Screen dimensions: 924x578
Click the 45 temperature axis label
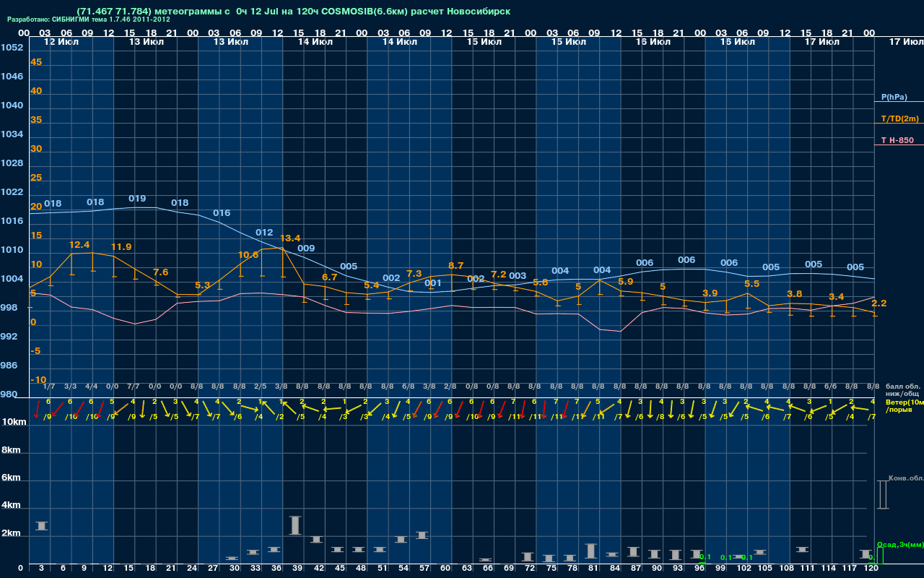(x=36, y=62)
